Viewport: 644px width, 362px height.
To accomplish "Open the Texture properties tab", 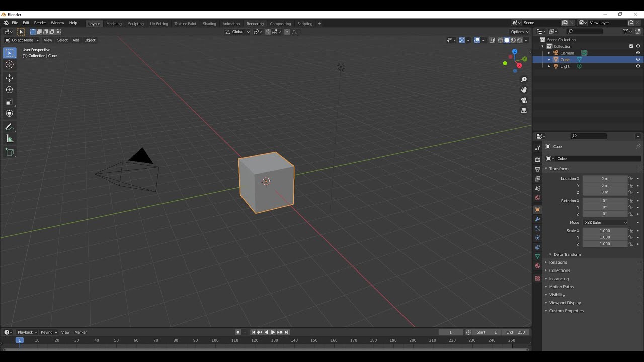I will (537, 278).
